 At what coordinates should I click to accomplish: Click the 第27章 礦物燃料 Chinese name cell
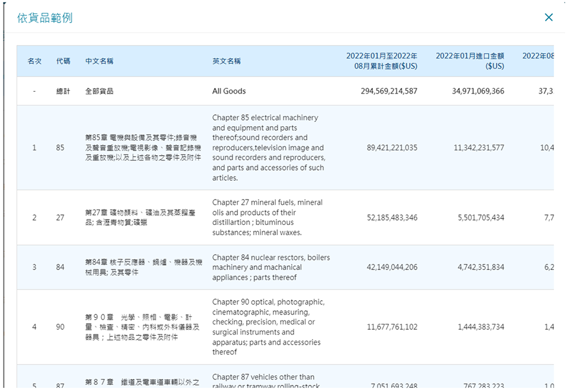143,218
